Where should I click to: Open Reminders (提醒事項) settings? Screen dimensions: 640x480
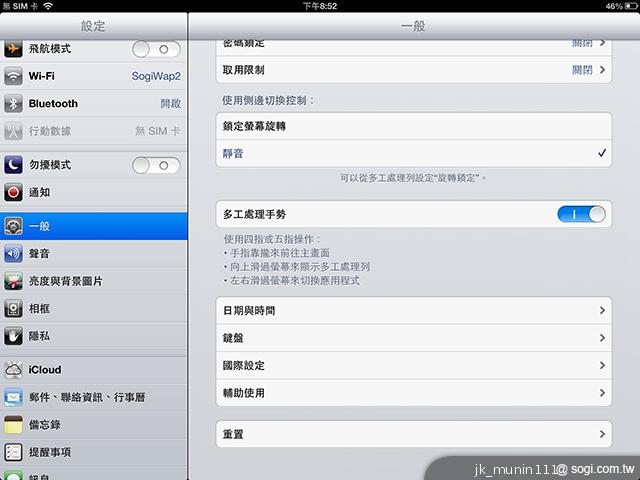[x=93, y=452]
